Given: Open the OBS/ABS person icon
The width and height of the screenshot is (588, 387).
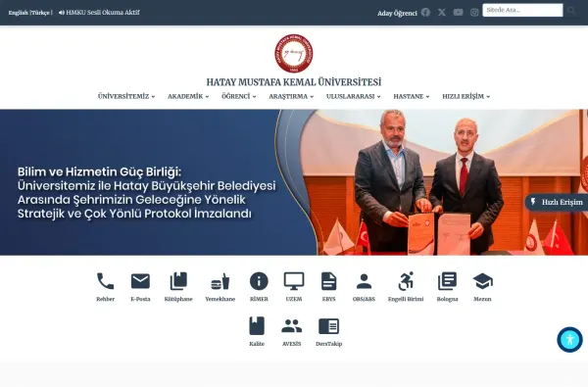Looking at the screenshot, I should [x=364, y=281].
